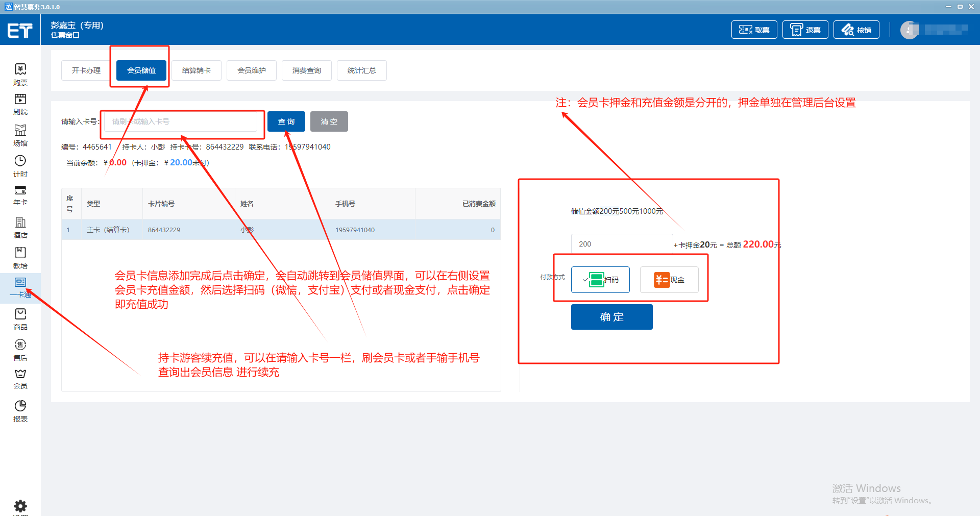
Task: Open the 酒店 hotel sidebar icon
Action: [20, 227]
